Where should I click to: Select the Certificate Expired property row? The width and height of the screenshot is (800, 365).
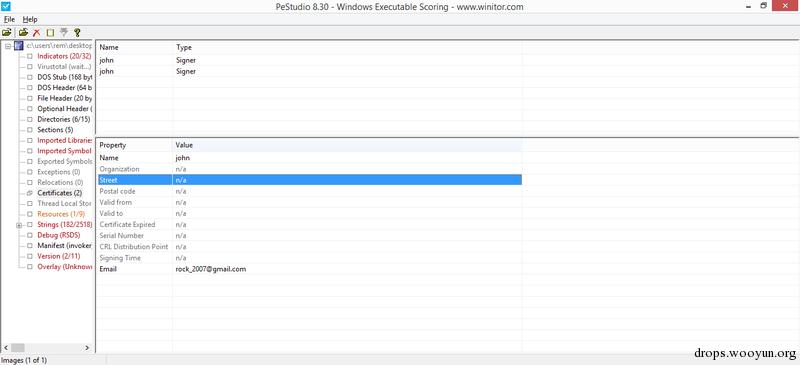point(309,225)
